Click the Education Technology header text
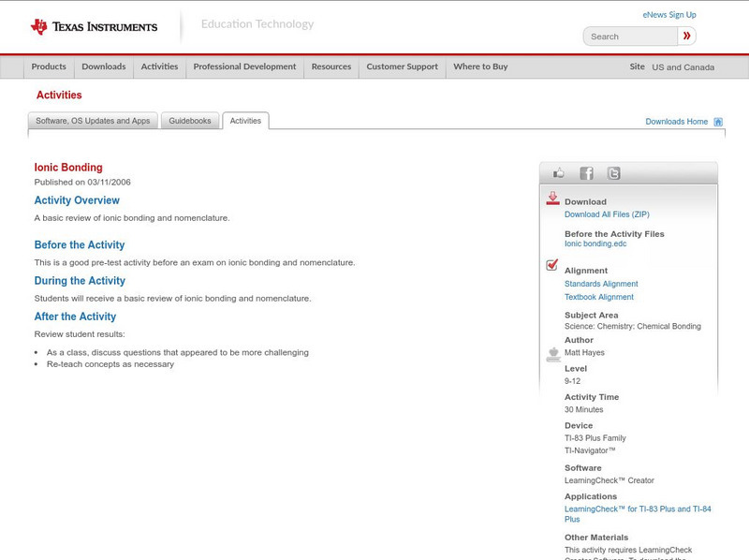Screen dimensions: 749x560 257,24
